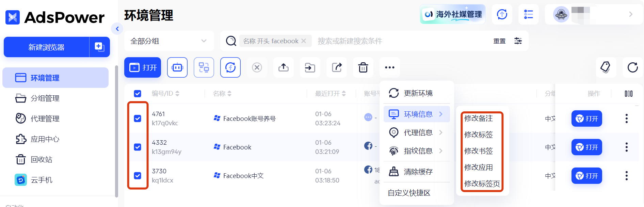Uncheck the checkbox for profile 4761

coord(138,118)
